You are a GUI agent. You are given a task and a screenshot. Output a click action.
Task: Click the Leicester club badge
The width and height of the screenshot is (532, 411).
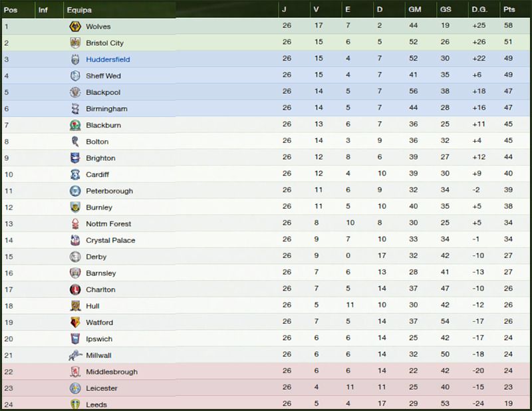(x=73, y=388)
